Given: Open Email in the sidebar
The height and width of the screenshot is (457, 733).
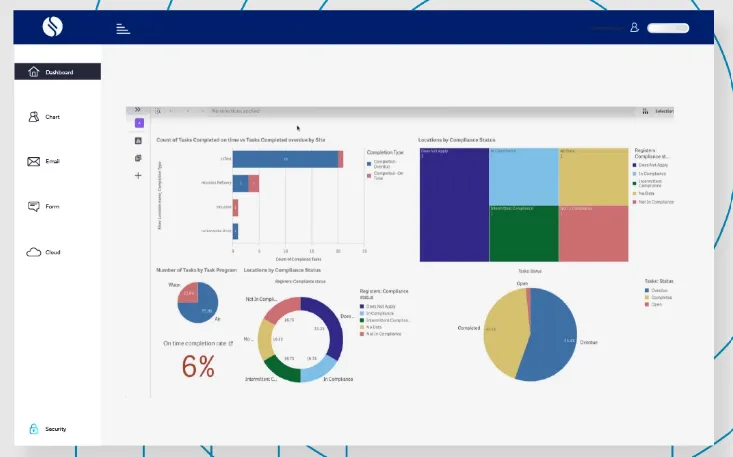Looking at the screenshot, I should tap(52, 161).
